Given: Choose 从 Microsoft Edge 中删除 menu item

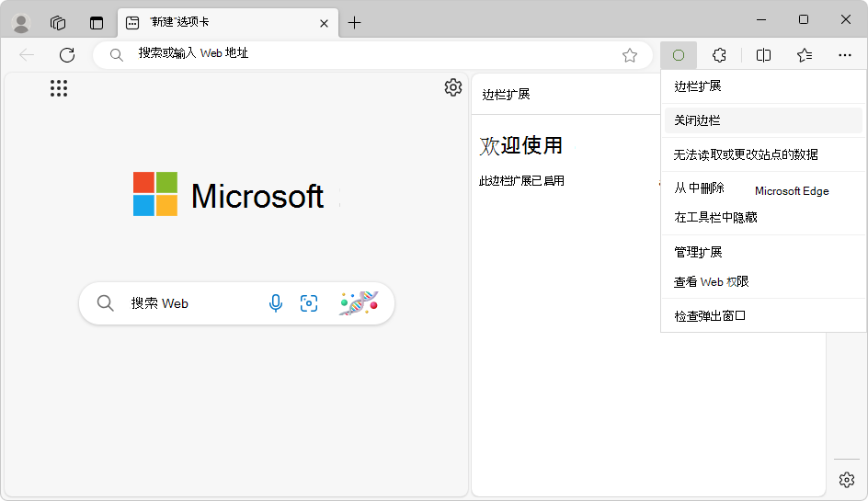Looking at the screenshot, I should [763, 188].
